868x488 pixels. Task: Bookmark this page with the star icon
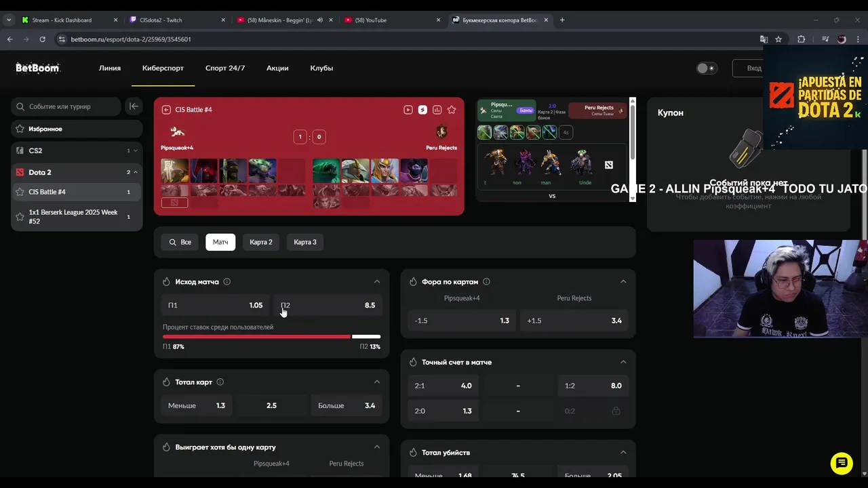778,39
